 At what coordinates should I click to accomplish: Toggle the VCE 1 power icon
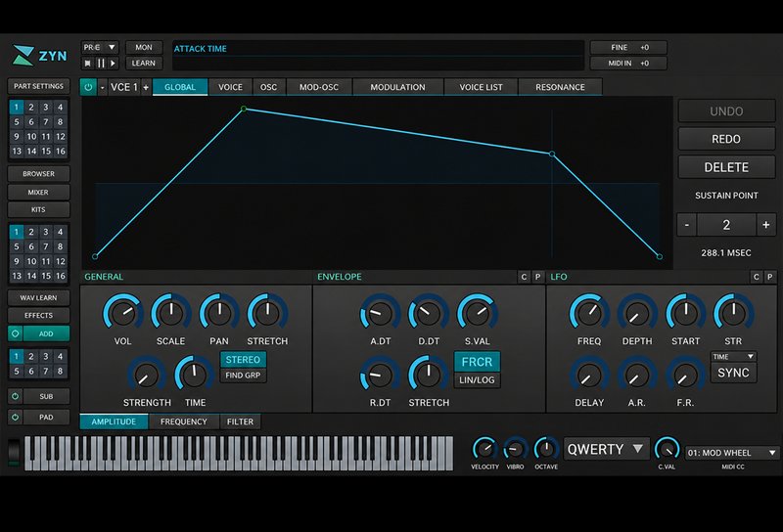tap(88, 87)
